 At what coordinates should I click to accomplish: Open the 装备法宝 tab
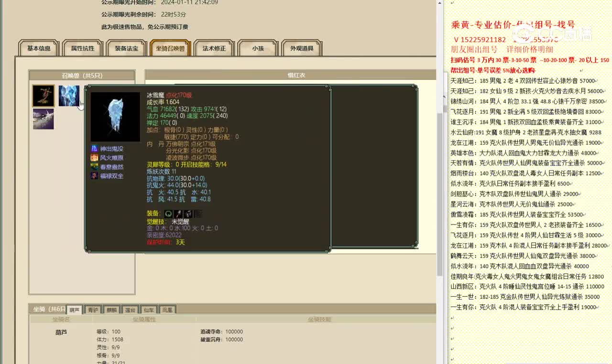pos(126,48)
